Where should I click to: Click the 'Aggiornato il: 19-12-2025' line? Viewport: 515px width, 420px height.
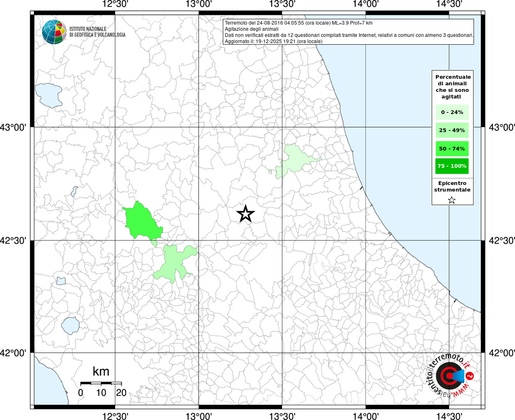[274, 41]
